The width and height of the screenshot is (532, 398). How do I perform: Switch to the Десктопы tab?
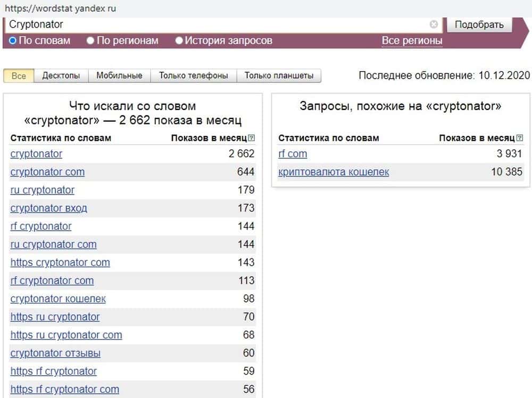tap(61, 75)
